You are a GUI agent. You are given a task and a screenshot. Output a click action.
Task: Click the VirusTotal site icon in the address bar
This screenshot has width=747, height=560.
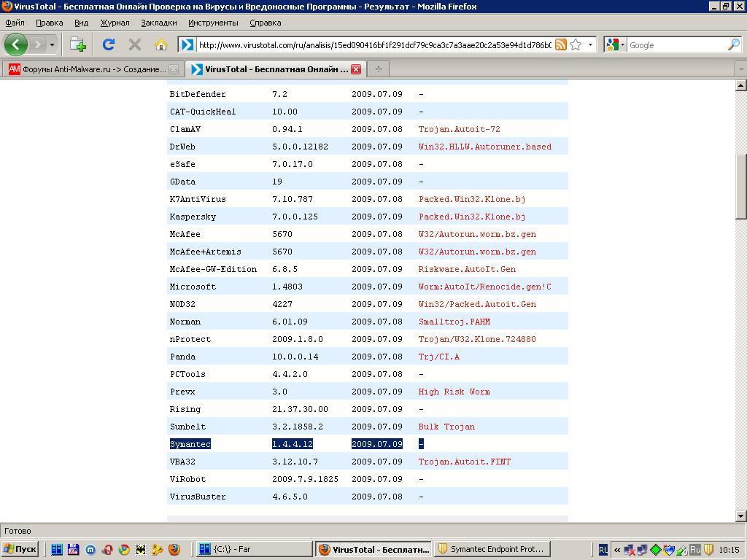[187, 44]
